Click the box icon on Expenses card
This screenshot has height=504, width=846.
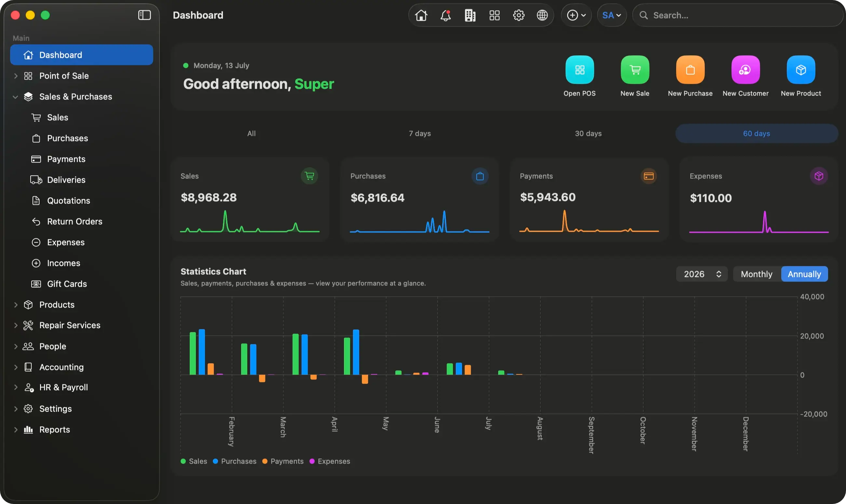tap(819, 176)
